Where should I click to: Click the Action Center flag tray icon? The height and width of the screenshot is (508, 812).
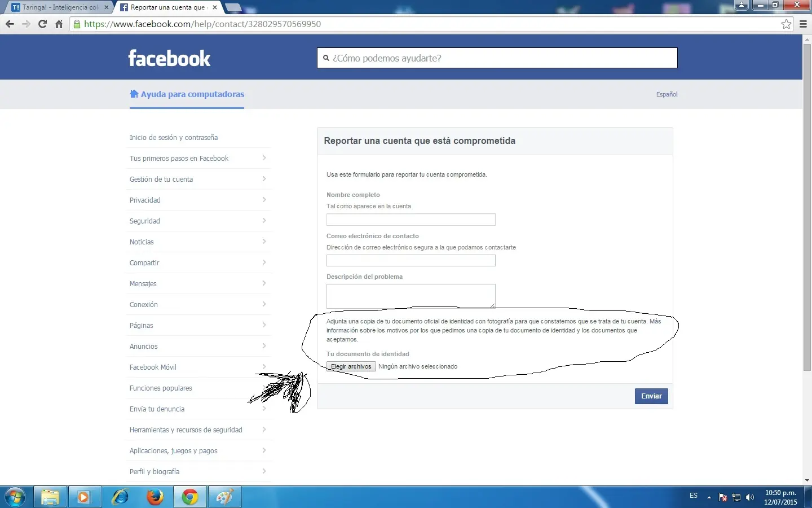(x=723, y=497)
